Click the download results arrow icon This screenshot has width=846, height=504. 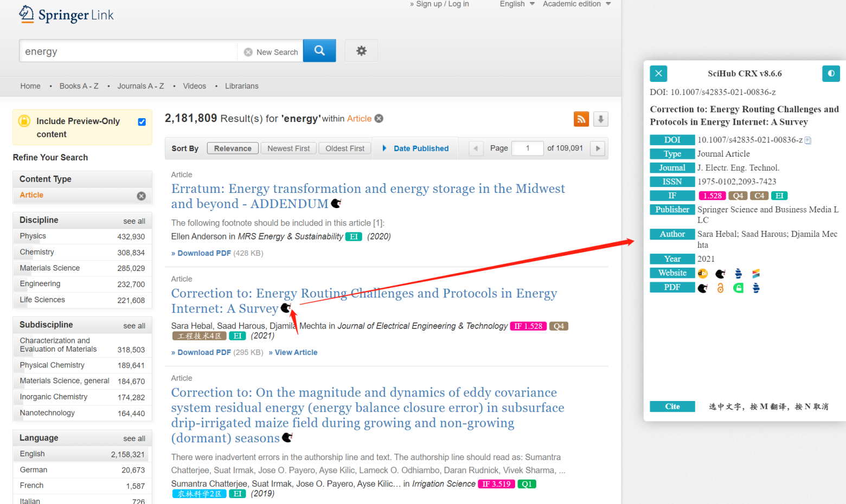(x=601, y=119)
